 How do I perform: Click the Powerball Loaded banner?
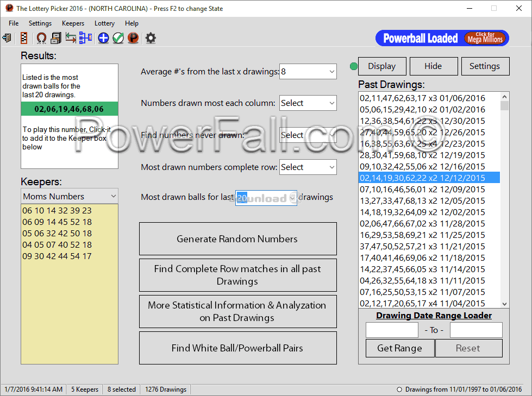click(x=421, y=39)
